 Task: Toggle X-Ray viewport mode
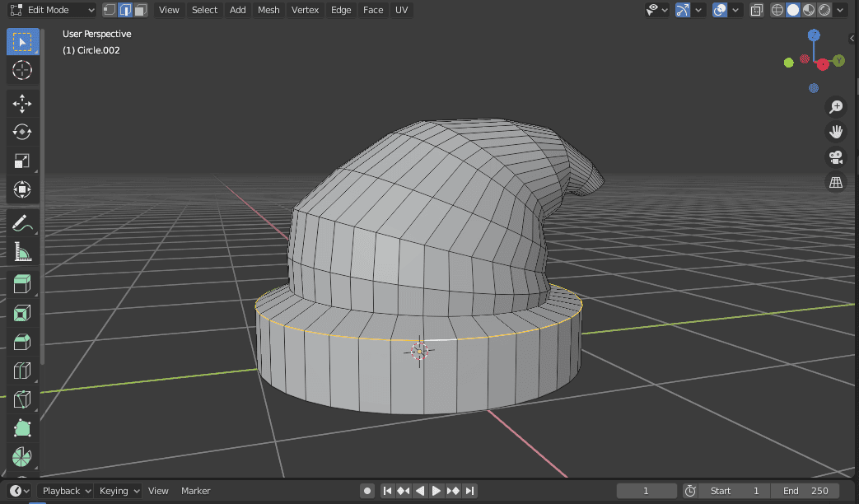click(x=756, y=10)
